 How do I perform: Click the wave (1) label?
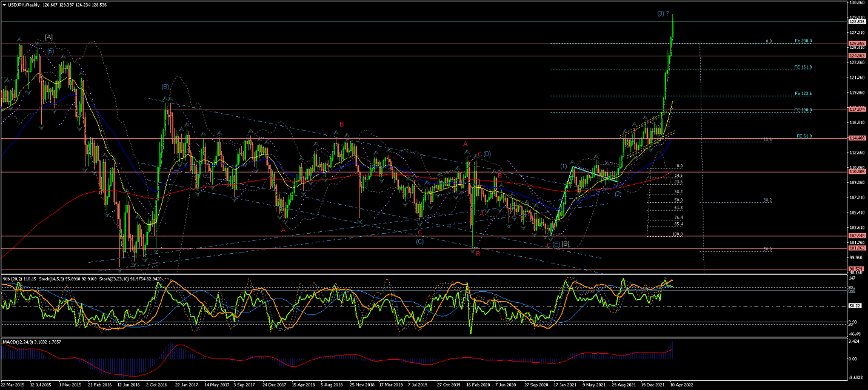564,166
